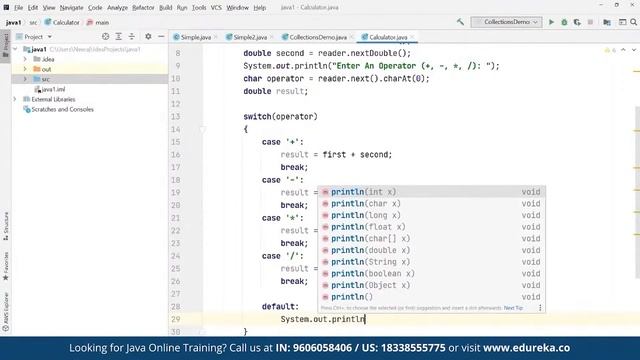
Task: Open the File menu
Action: pyautogui.click(x=18, y=7)
